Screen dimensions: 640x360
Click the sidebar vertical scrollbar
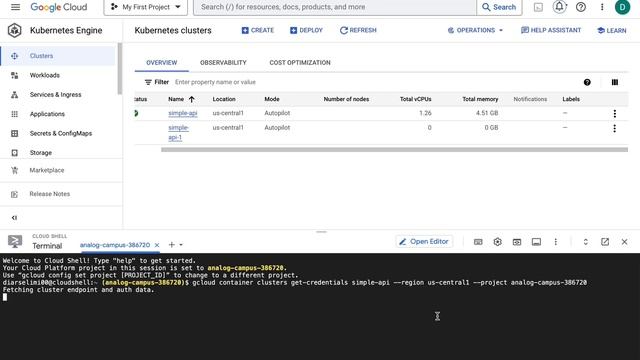click(120, 69)
